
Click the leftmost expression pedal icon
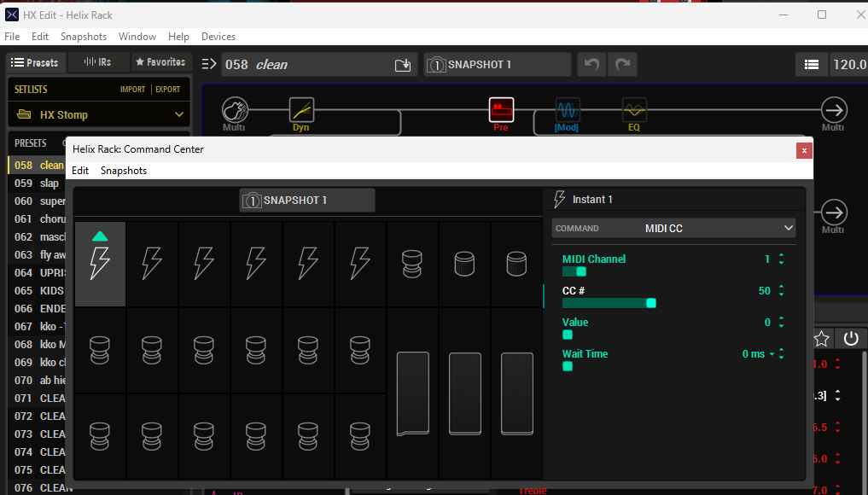pos(412,393)
